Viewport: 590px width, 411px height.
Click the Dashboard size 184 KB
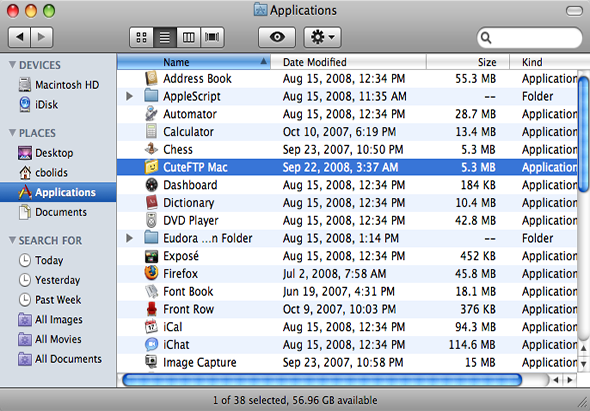pos(478,185)
